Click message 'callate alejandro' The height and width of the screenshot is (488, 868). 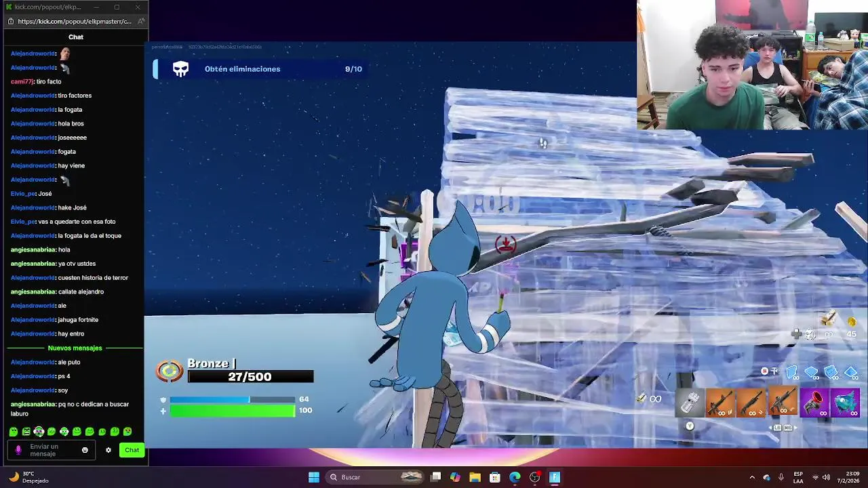(81, 291)
